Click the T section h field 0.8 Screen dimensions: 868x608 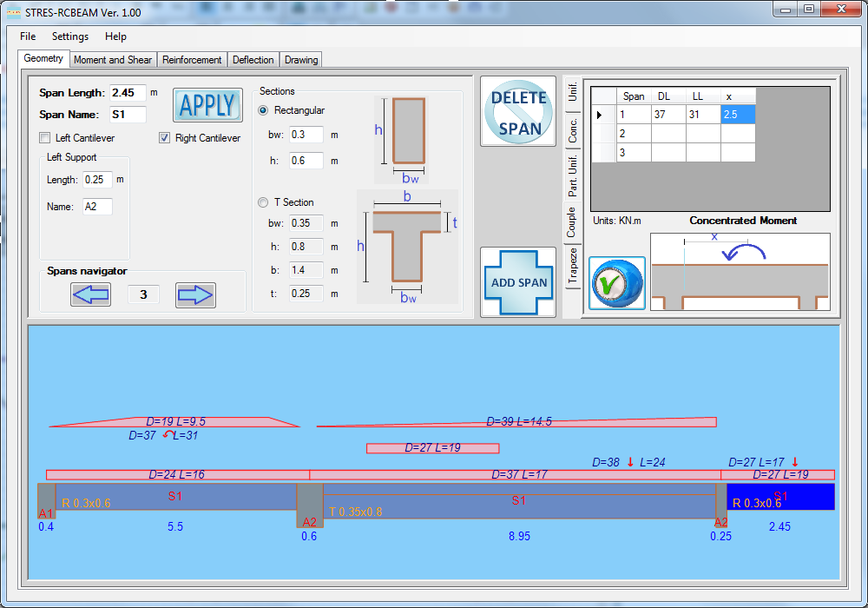(306, 247)
